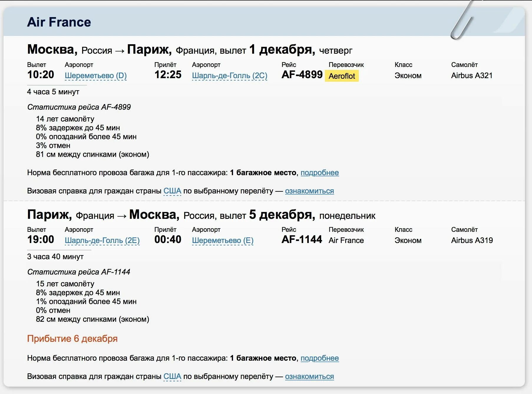Screen dimensions: 532x394
Task: Change country США in second visa note
Action: pyautogui.click(x=172, y=377)
